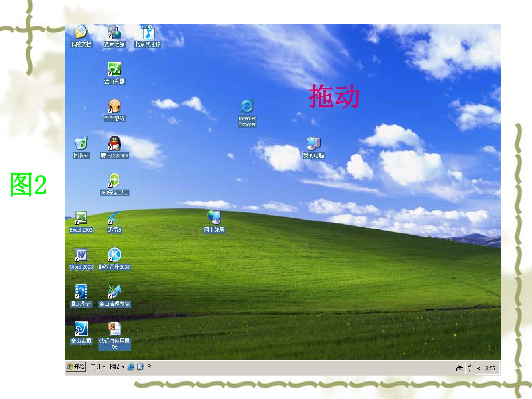Open the 开始 start menu
Viewport: 532px width, 399px height.
point(76,367)
